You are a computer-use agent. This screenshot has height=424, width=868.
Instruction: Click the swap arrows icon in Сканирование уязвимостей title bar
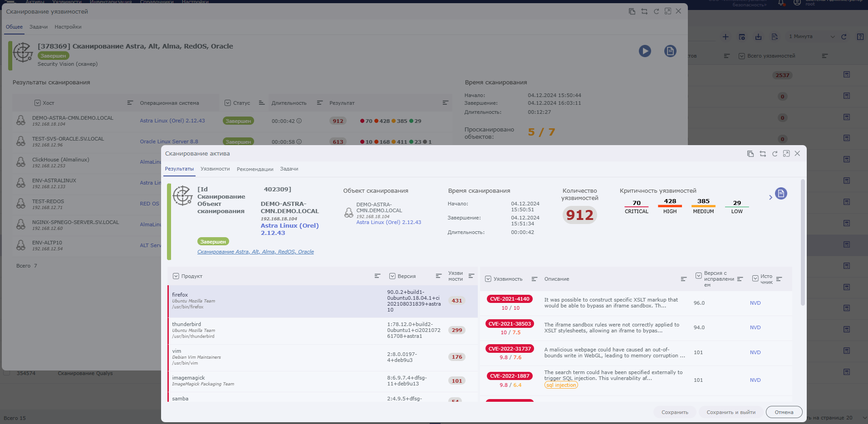coord(644,11)
